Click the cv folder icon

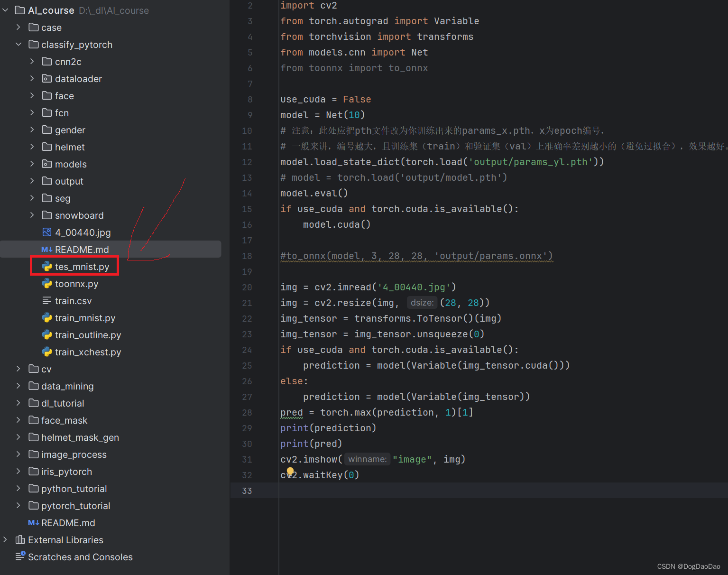click(33, 369)
